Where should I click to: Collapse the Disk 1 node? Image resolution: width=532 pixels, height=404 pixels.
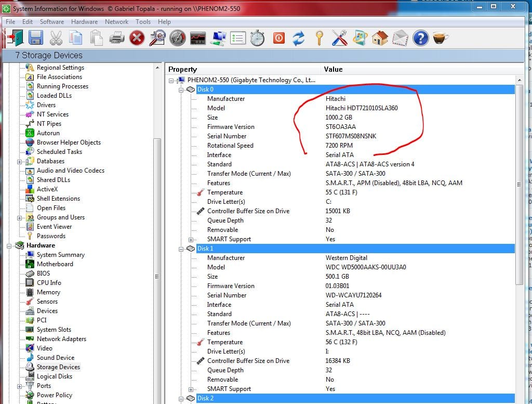pyautogui.click(x=181, y=249)
